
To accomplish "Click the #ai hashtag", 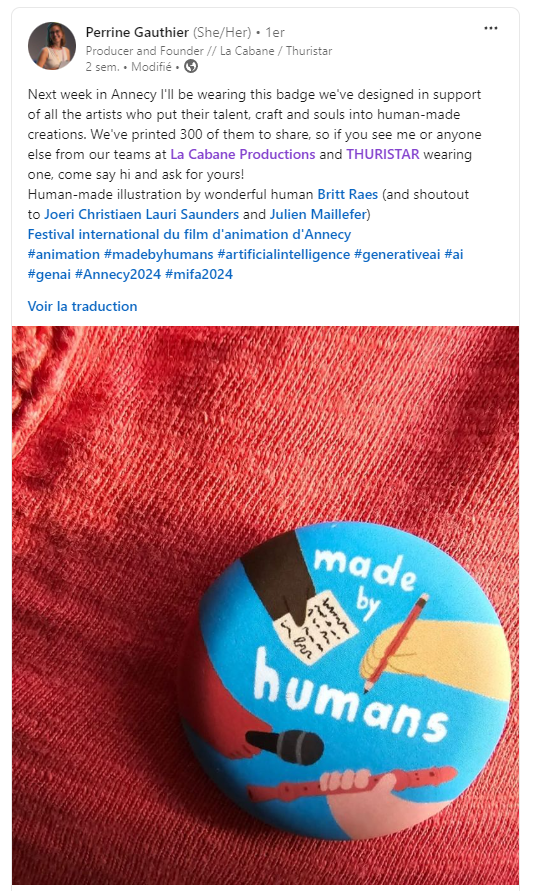I will pyautogui.click(x=454, y=254).
